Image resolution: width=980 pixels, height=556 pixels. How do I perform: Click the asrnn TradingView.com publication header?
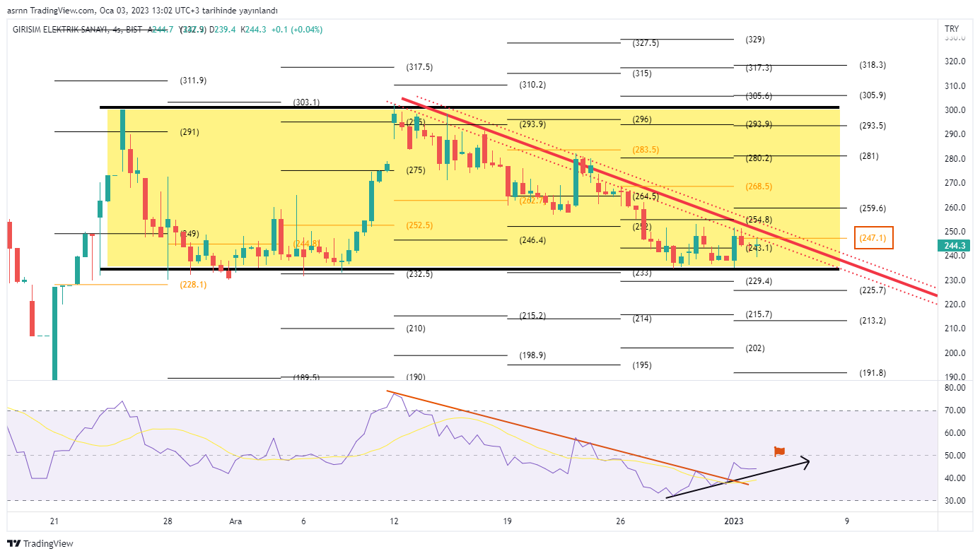tap(49, 11)
